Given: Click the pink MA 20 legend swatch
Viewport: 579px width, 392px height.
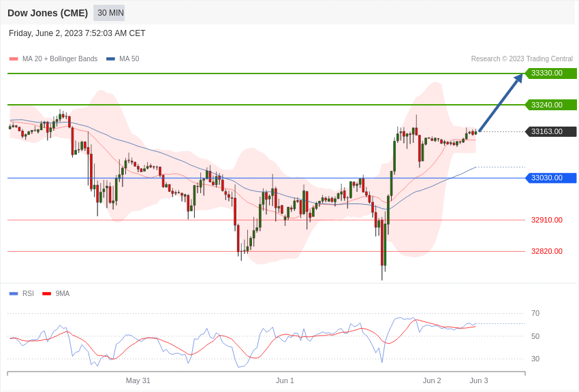Looking at the screenshot, I should point(14,59).
